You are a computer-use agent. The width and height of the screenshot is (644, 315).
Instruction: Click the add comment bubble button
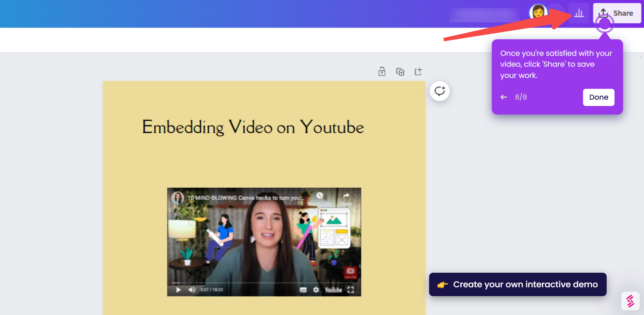point(439,91)
